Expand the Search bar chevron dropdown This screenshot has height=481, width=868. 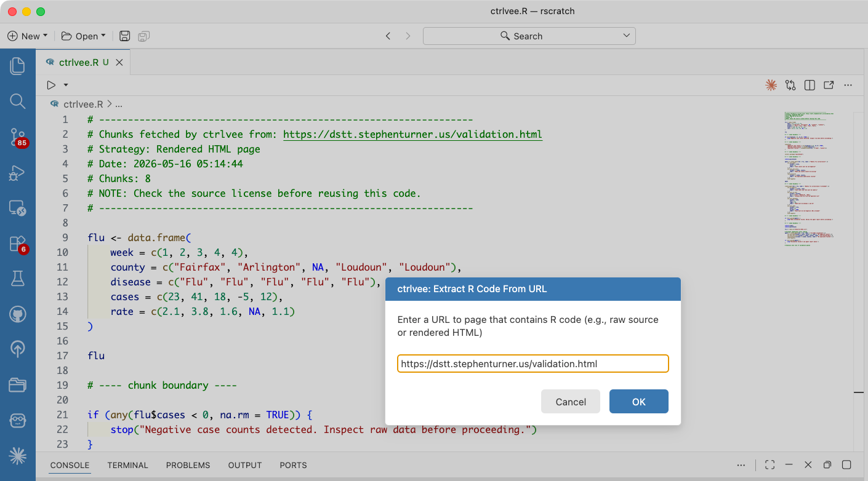tap(627, 36)
